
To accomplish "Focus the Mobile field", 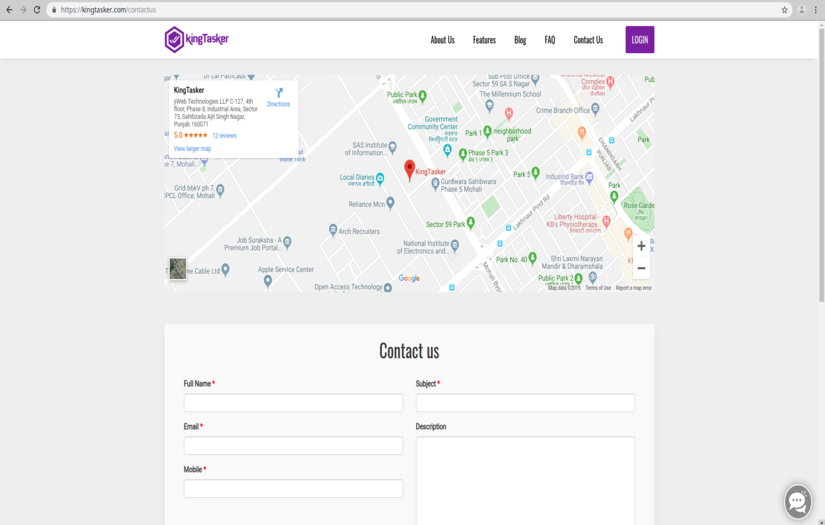I will pos(293,489).
